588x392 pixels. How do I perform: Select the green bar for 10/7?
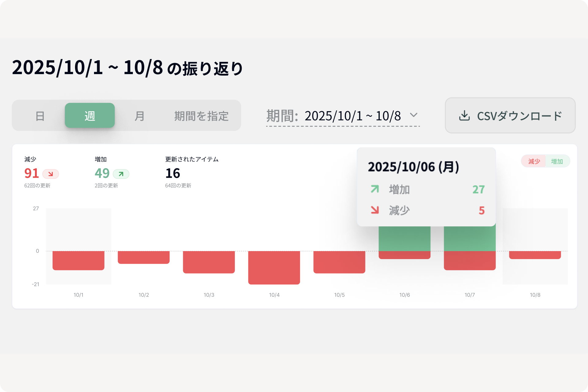pos(469,239)
